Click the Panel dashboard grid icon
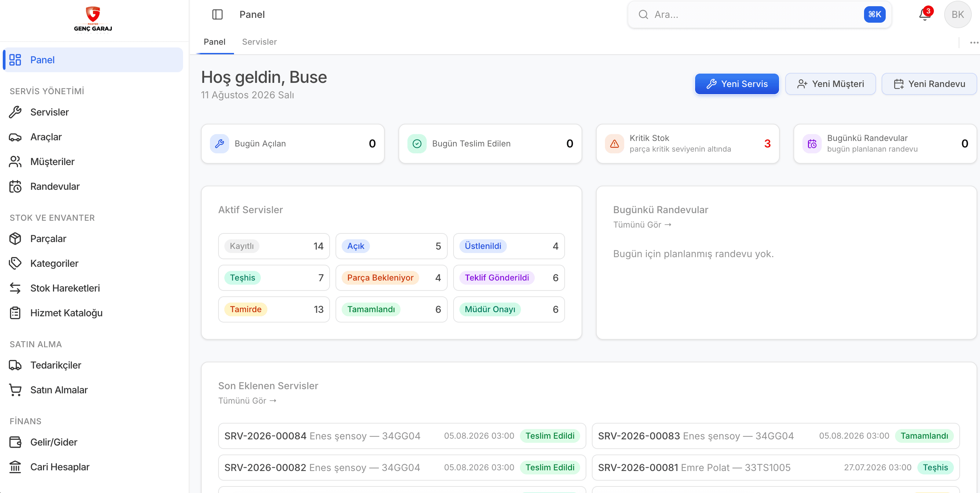The width and height of the screenshot is (980, 493). pyautogui.click(x=15, y=60)
